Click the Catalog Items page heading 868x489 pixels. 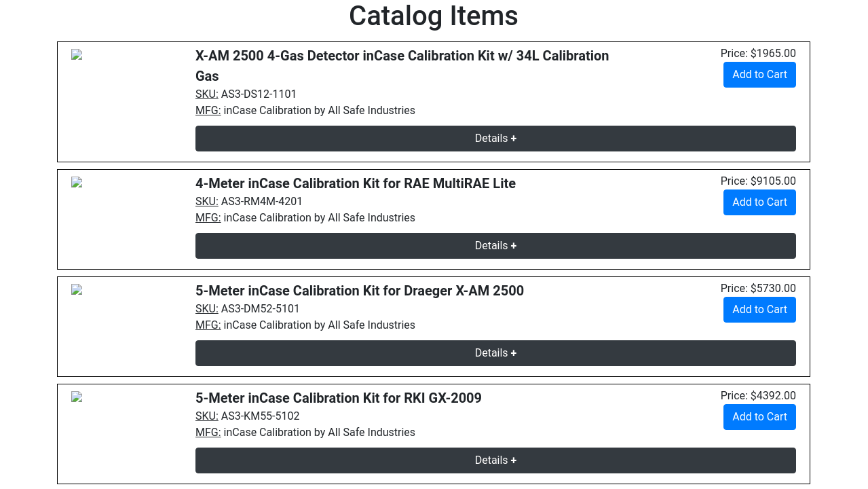pos(433,16)
